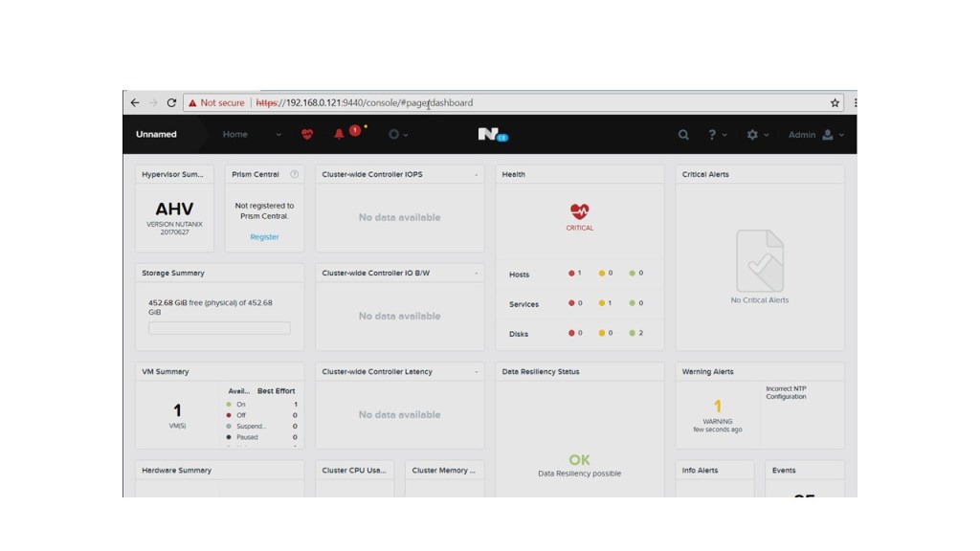The width and height of the screenshot is (980, 551).
Task: Click the storage usage progress bar
Action: pos(219,328)
